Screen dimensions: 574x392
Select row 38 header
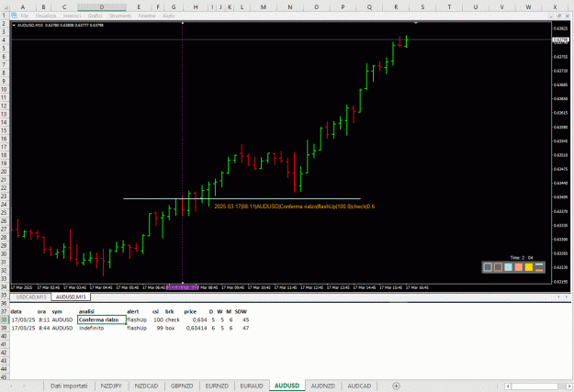tap(5, 319)
